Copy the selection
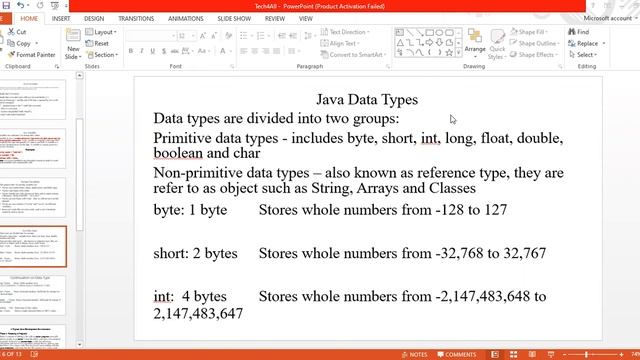This screenshot has width=640, height=360. click(x=19, y=43)
